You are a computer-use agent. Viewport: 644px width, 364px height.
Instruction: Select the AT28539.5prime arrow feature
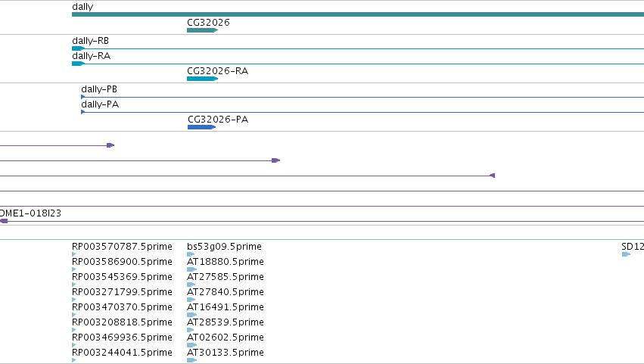(x=190, y=330)
